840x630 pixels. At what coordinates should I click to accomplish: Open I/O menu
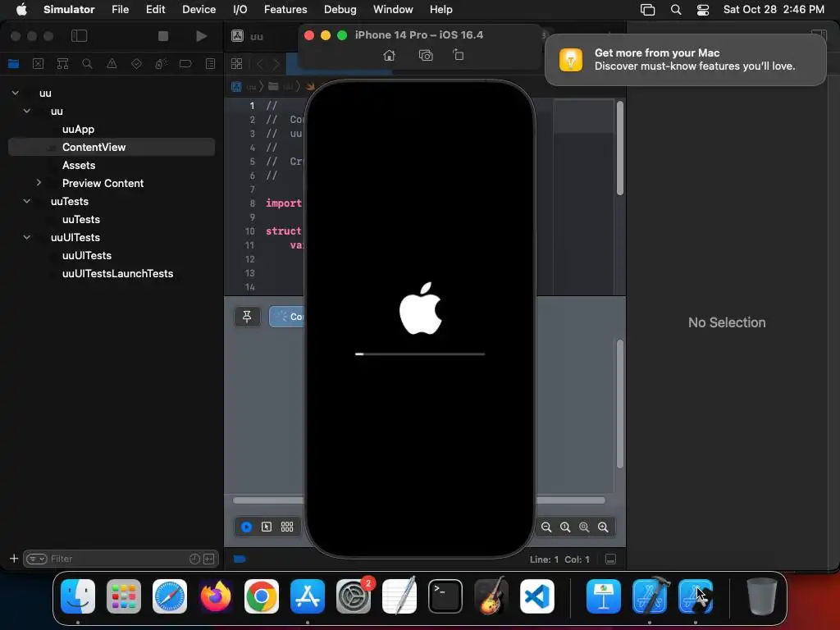[x=240, y=10]
